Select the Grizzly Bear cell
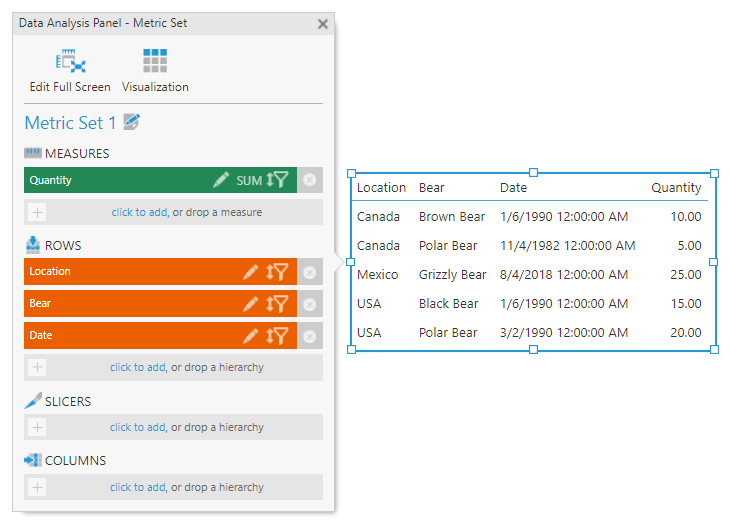The image size is (730, 527). (x=452, y=275)
